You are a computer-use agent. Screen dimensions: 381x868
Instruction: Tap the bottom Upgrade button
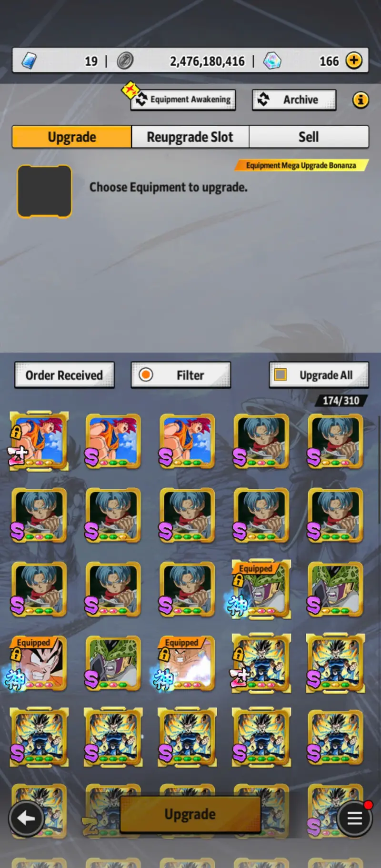190,814
